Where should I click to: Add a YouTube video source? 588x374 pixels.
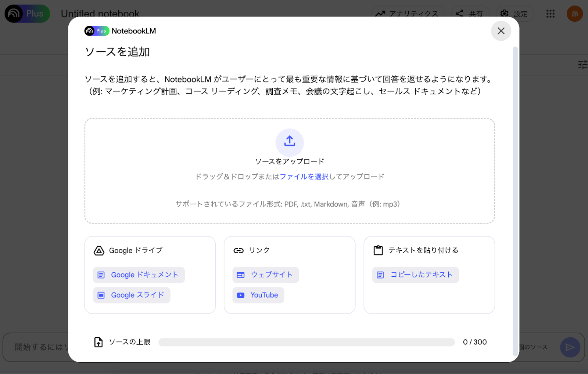tap(258, 295)
